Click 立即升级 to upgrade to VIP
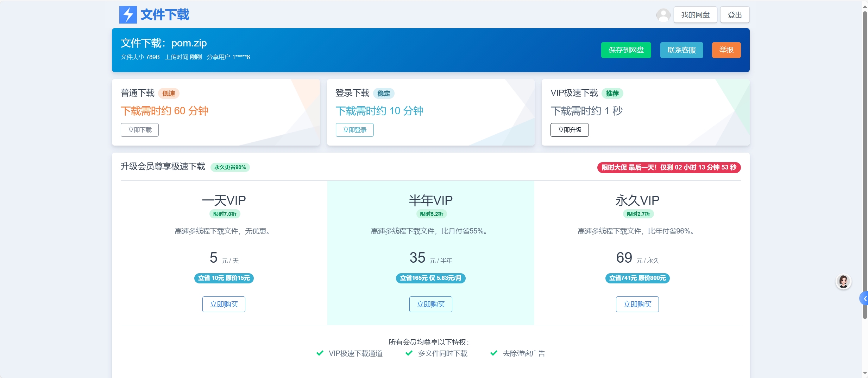The image size is (868, 378). (x=570, y=130)
